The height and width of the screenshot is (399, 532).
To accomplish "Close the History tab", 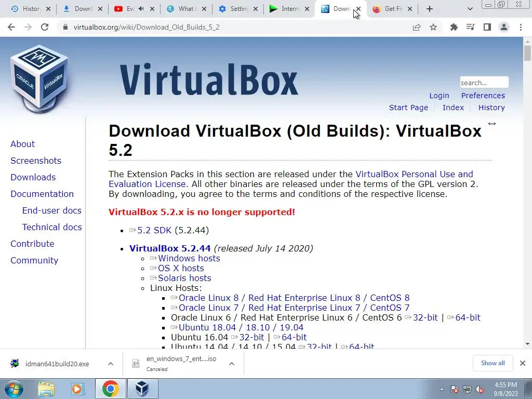I will point(48,9).
